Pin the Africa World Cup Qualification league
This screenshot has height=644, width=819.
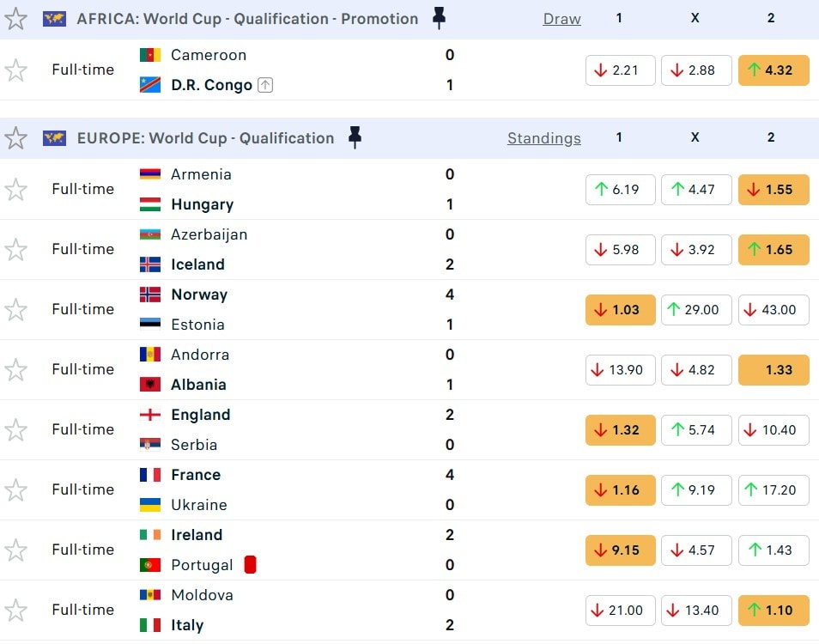(439, 19)
